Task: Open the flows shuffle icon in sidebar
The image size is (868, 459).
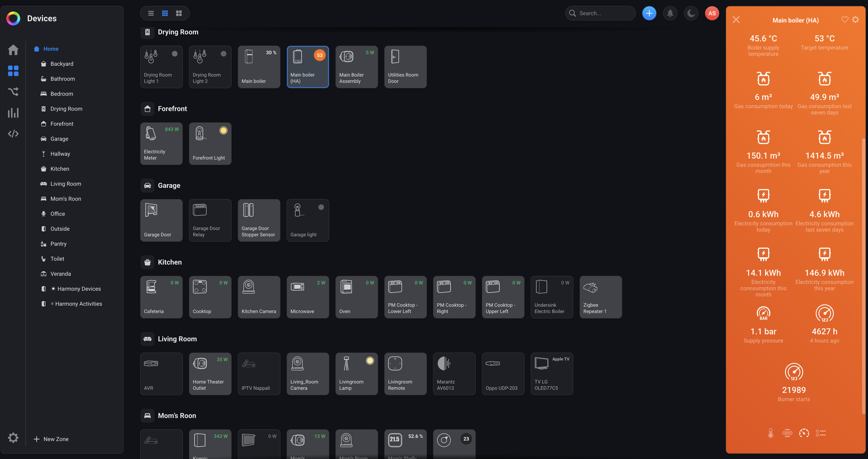Action: (x=13, y=92)
